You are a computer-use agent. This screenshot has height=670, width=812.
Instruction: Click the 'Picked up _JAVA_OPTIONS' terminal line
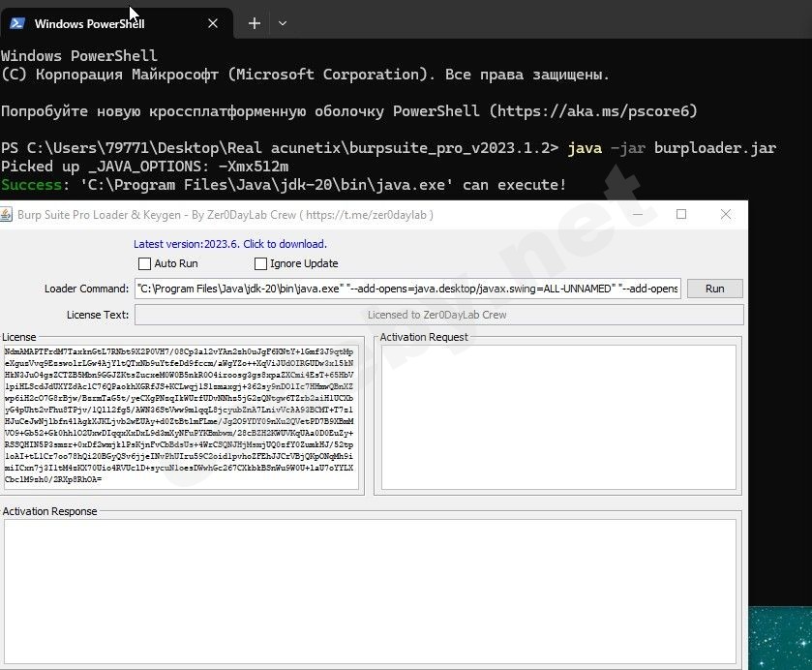[x=144, y=167]
